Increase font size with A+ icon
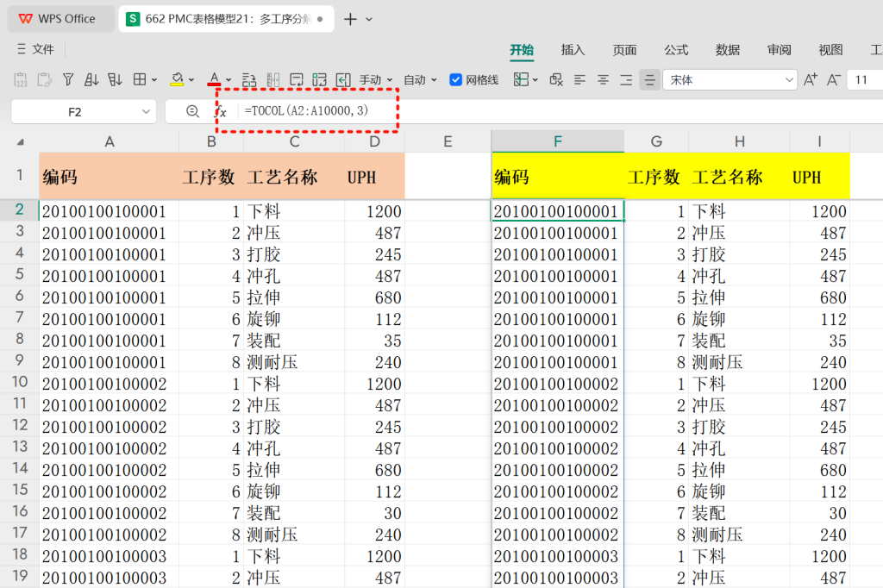This screenshot has width=883, height=588. pos(811,80)
